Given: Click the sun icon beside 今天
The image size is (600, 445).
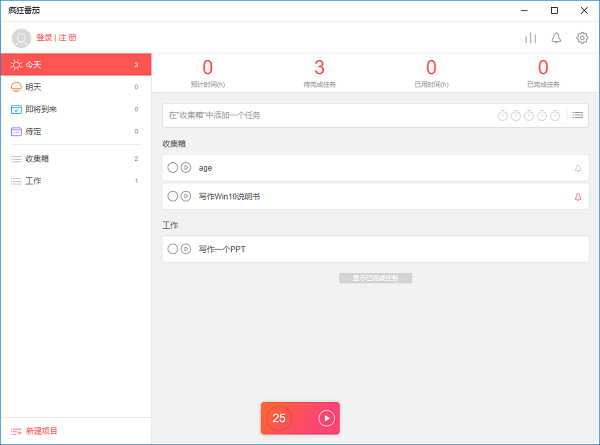Looking at the screenshot, I should point(16,65).
